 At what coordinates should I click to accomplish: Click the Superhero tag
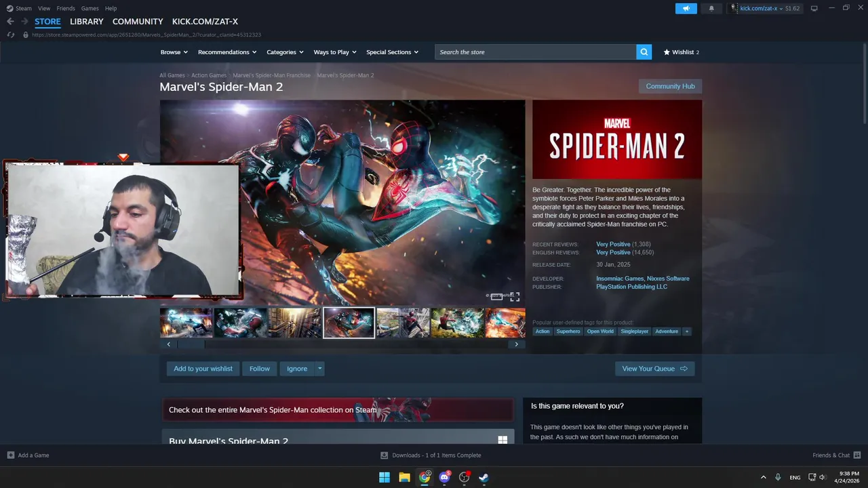[x=568, y=331]
